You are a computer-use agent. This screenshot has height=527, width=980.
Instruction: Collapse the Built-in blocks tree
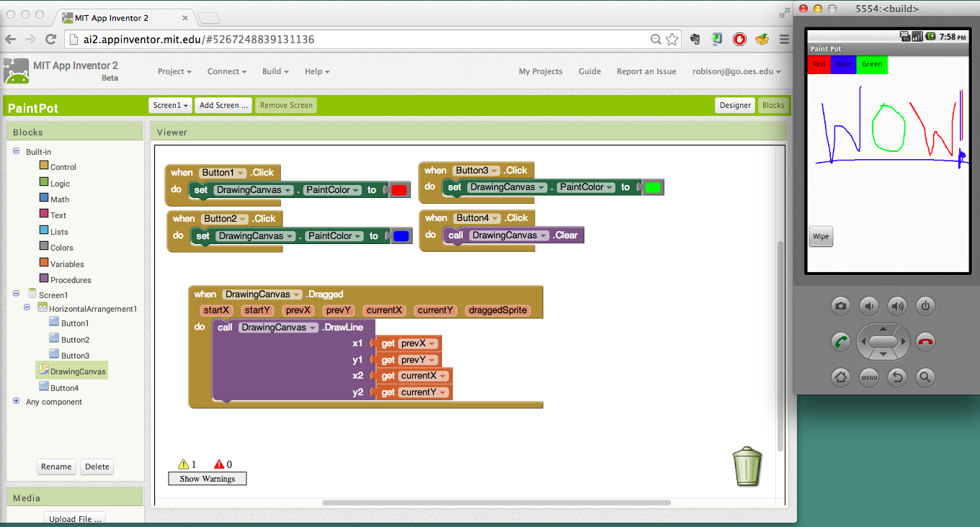coord(17,151)
